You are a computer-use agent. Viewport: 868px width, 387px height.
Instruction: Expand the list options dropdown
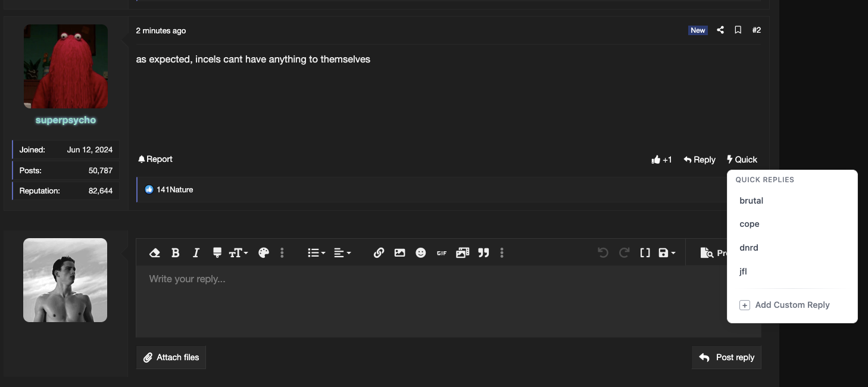coord(316,253)
